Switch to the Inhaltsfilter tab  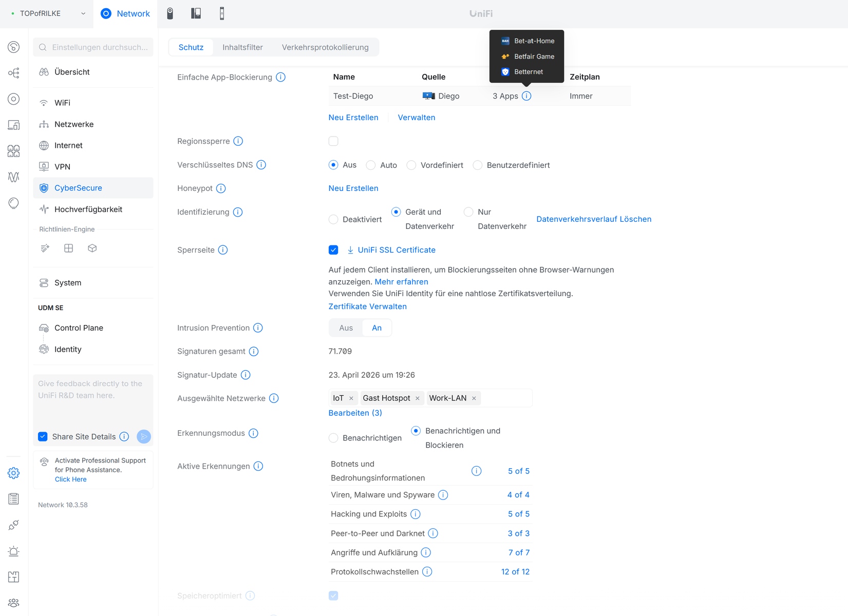[242, 47]
